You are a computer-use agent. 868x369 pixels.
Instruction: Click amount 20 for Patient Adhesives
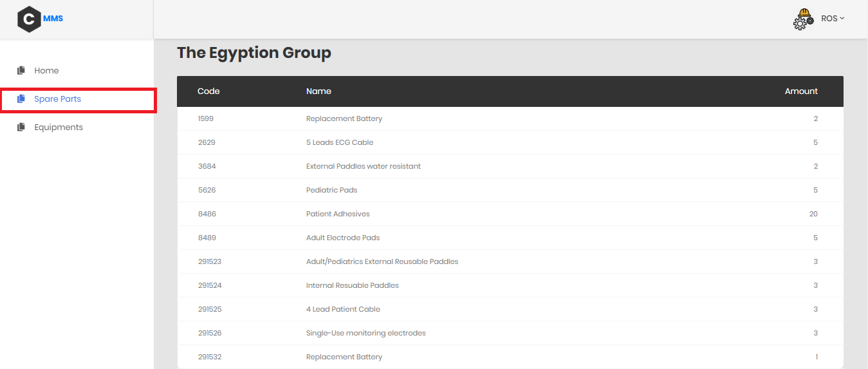[x=813, y=214]
